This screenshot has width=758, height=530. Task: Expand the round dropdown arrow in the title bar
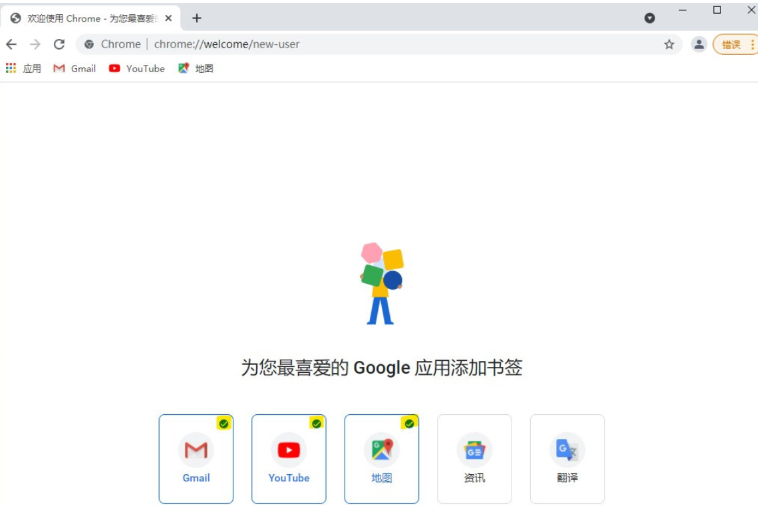tap(650, 18)
